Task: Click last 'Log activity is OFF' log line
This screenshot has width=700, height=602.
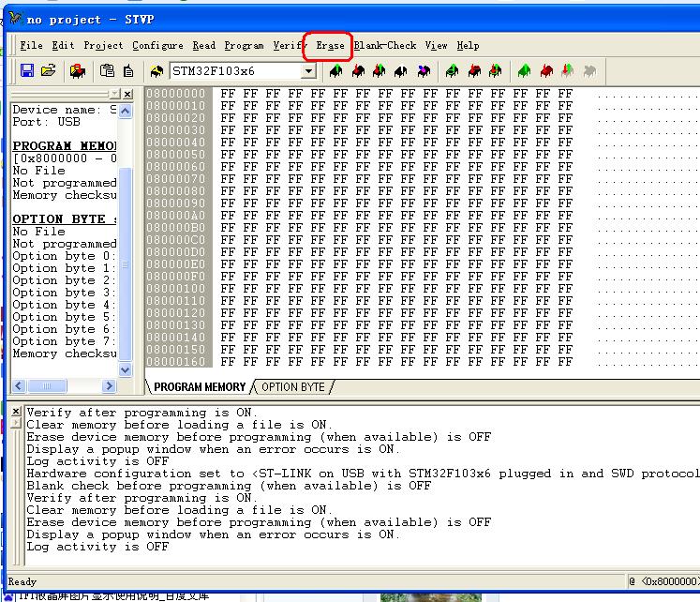Action: click(x=97, y=547)
